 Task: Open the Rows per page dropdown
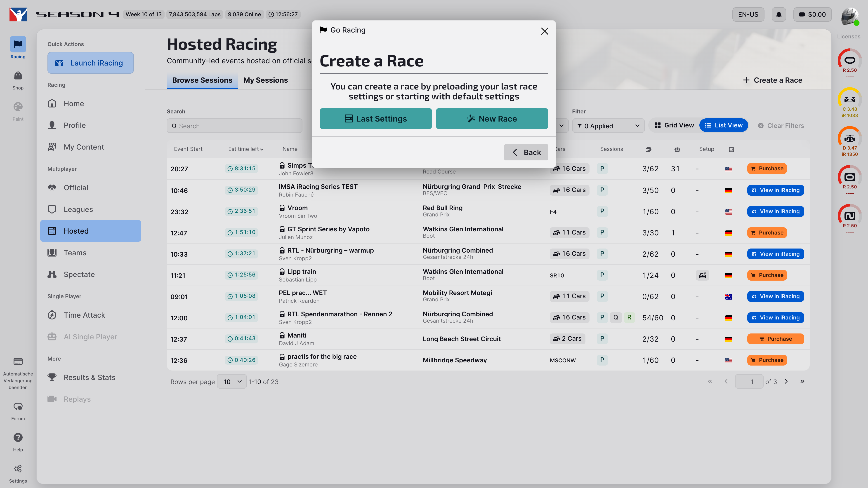coord(232,382)
